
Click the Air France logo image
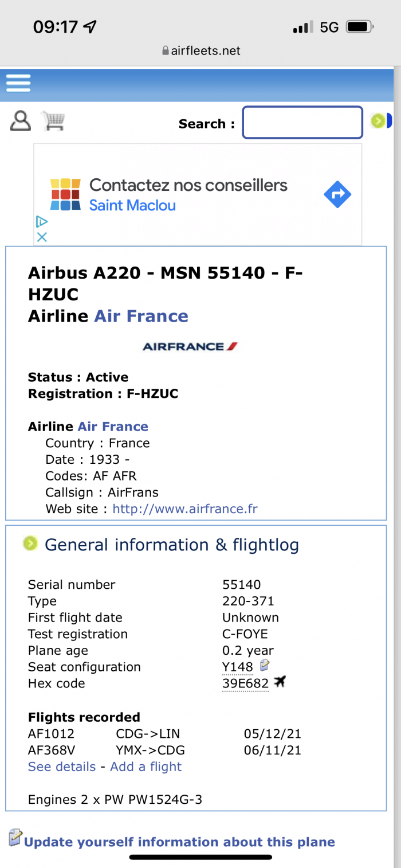coord(190,346)
